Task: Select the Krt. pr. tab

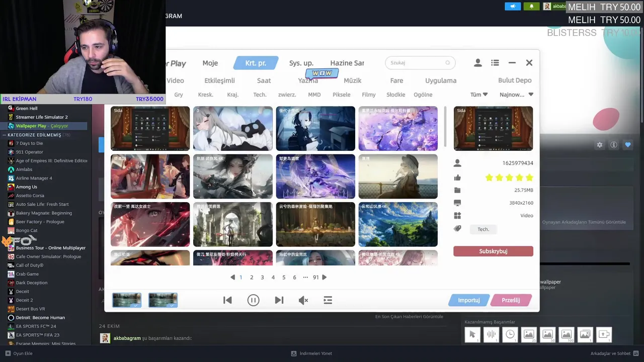Action: pyautogui.click(x=256, y=63)
